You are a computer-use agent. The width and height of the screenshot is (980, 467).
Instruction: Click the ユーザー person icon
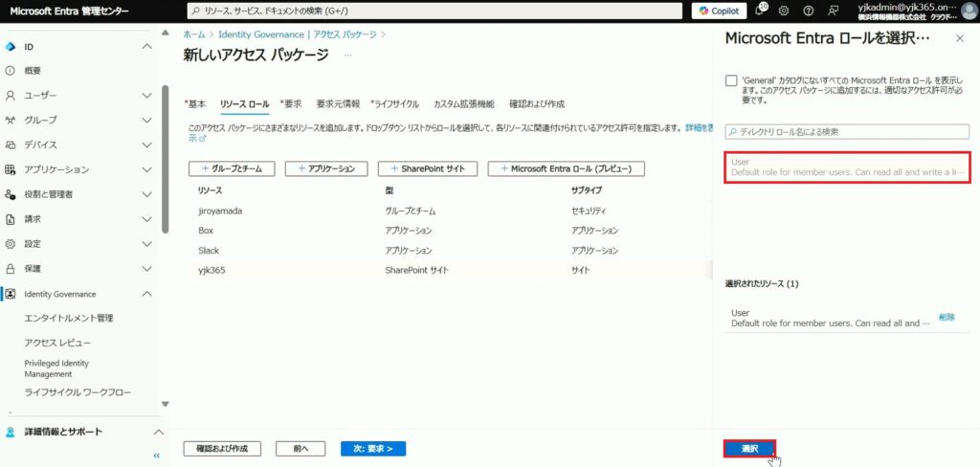coord(10,96)
